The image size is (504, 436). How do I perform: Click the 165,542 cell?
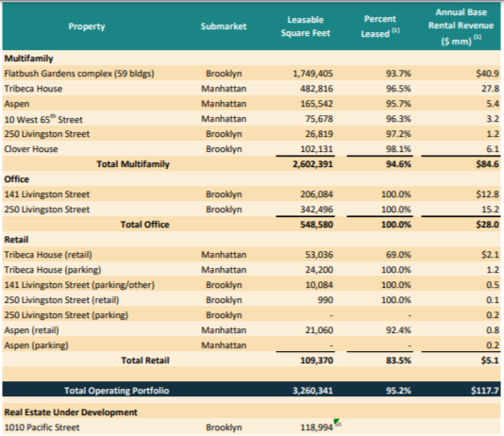pyautogui.click(x=316, y=104)
